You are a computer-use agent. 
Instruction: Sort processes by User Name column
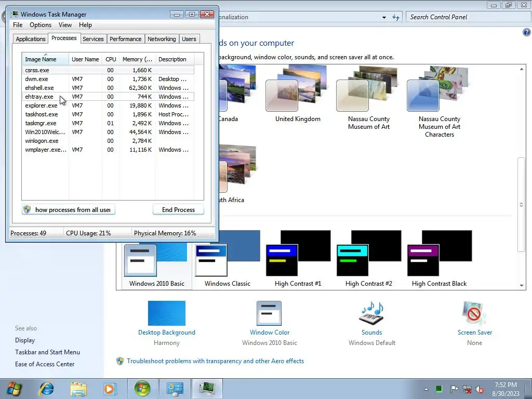pyautogui.click(x=85, y=59)
